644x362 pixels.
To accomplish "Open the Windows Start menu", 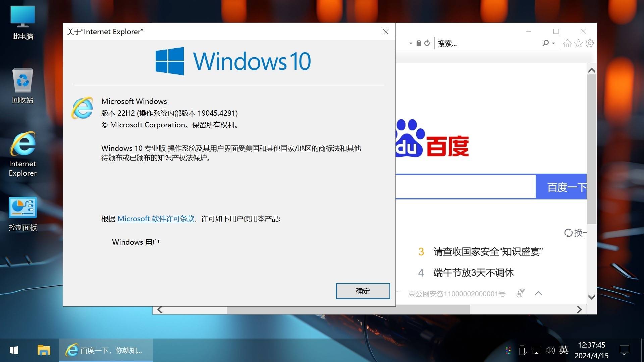I will pos(14,351).
